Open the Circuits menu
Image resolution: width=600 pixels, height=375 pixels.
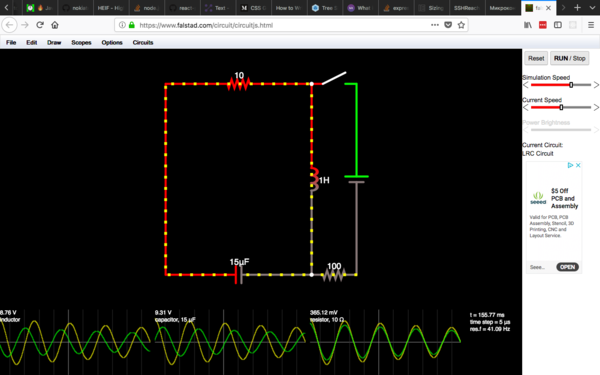[x=143, y=42]
